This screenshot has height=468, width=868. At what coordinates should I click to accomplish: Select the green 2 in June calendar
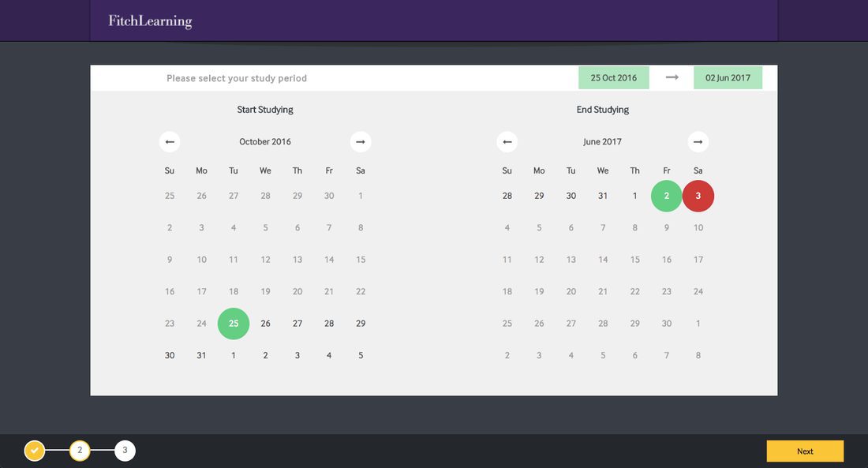[x=667, y=196]
